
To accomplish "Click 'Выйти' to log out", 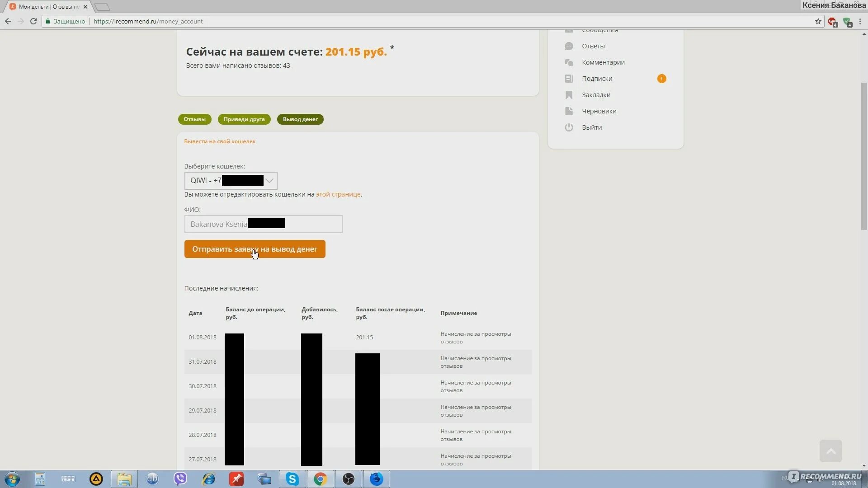I will [x=592, y=127].
